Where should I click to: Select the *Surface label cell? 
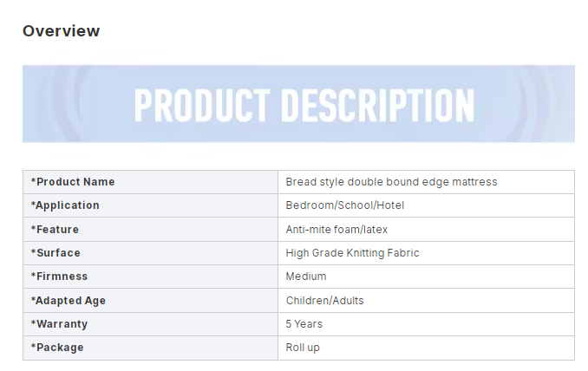150,253
